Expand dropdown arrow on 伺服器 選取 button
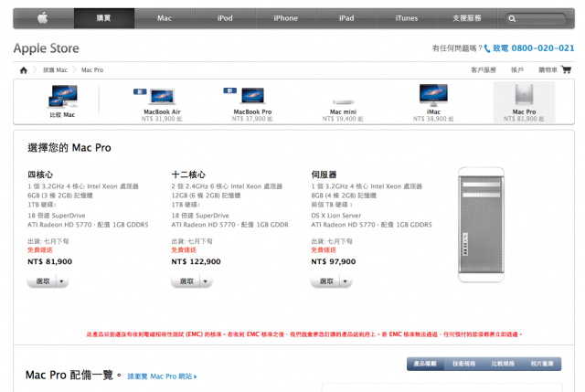Viewport: 585px width, 392px height. (x=346, y=281)
